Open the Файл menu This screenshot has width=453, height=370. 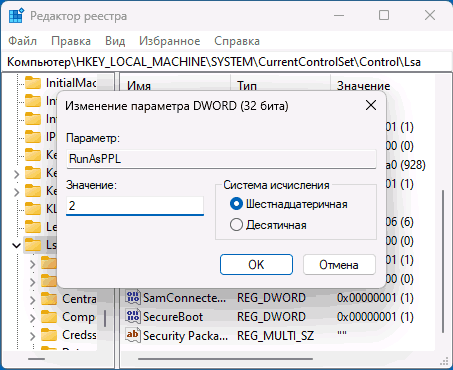[x=23, y=41]
